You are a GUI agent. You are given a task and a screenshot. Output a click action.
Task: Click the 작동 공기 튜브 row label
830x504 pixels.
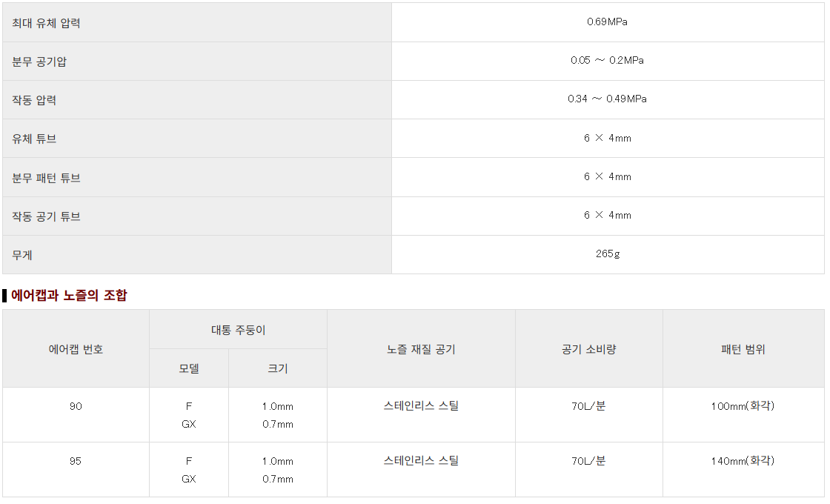point(46,216)
